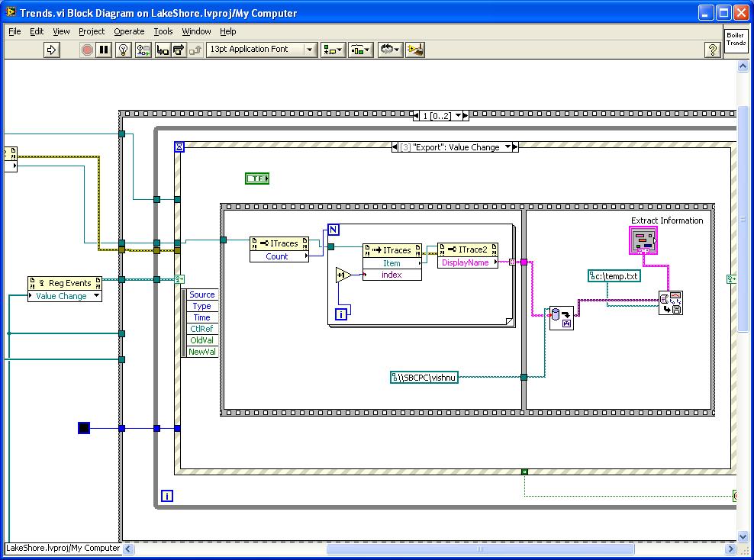Viewport: 754px width, 560px height.
Task: Open the Tools menu
Action: point(163,31)
